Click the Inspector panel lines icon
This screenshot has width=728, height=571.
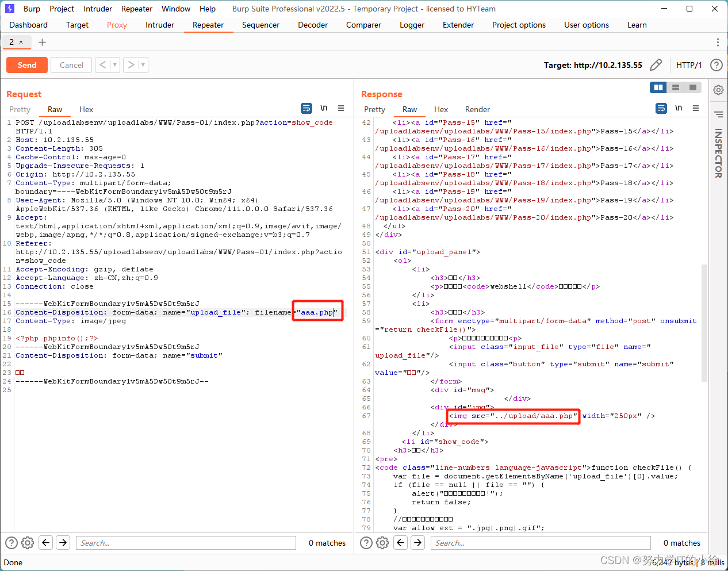click(719, 114)
